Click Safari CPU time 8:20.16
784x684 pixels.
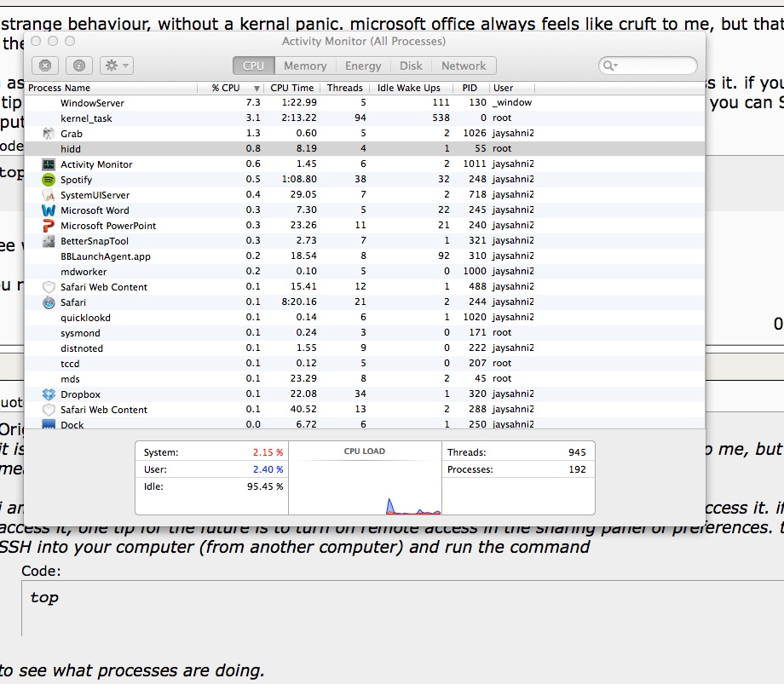(299, 302)
